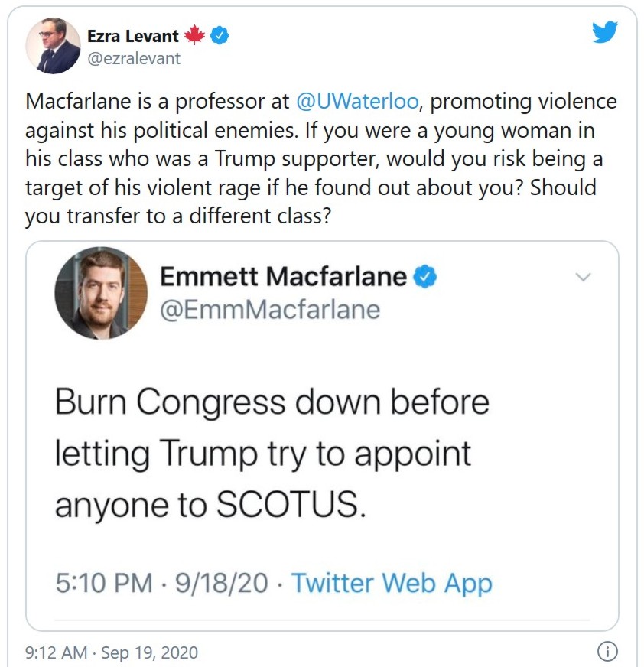Click the Twitter bird logo icon
The width and height of the screenshot is (644, 667).
pyautogui.click(x=604, y=32)
